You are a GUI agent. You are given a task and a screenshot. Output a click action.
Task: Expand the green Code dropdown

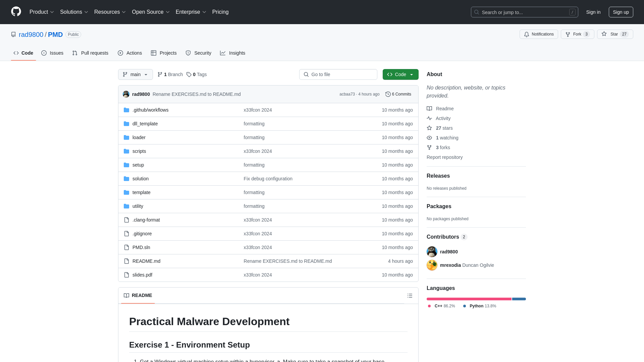tap(400, 74)
